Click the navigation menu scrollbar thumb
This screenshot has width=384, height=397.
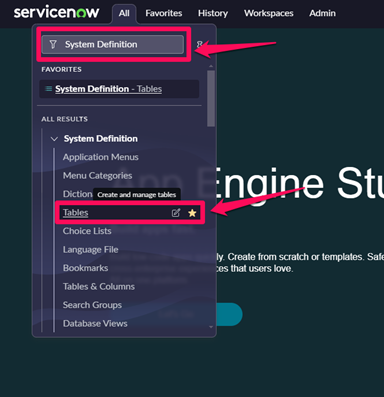(211, 98)
